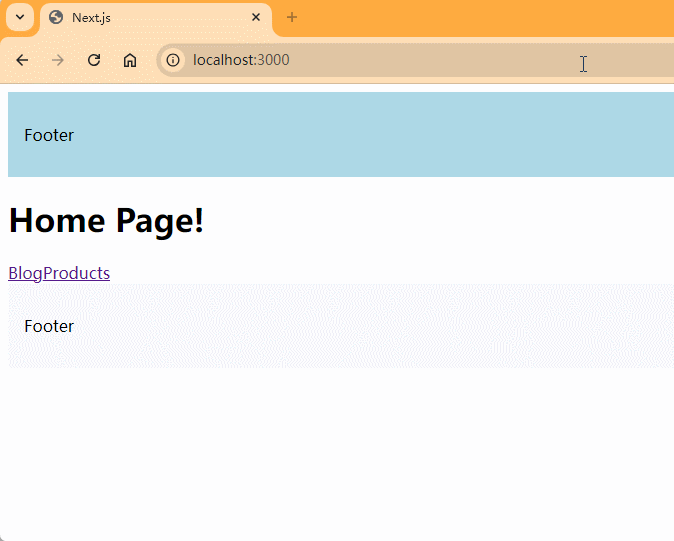Click Footer text in the light blue banner
This screenshot has width=674, height=541.
49,135
